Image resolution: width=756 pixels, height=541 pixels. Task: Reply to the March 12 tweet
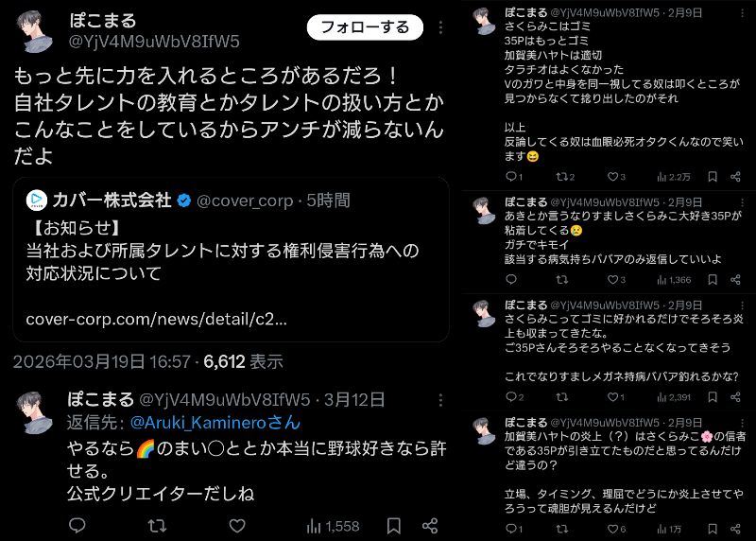(x=77, y=525)
